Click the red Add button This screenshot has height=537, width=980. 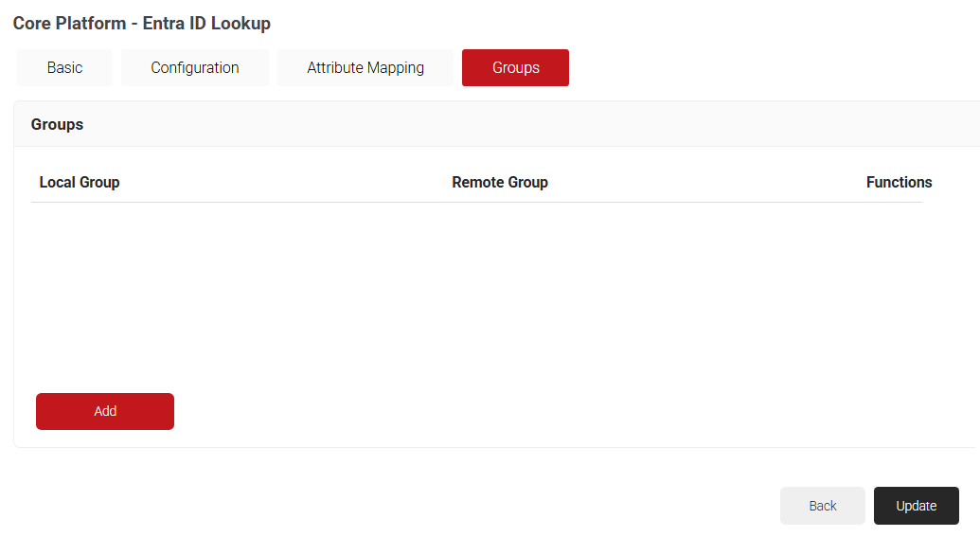point(105,411)
